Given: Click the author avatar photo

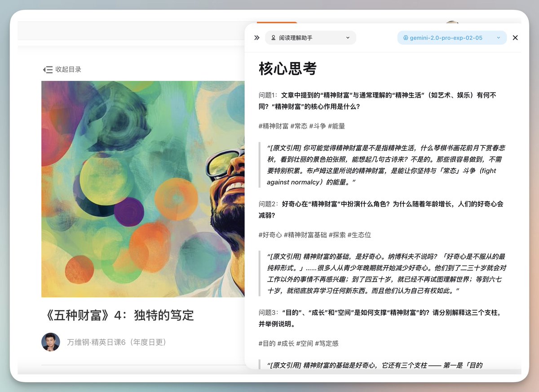Looking at the screenshot, I should tap(51, 342).
